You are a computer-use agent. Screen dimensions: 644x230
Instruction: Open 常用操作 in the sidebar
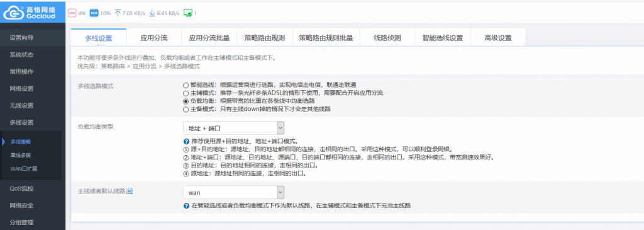(x=33, y=72)
